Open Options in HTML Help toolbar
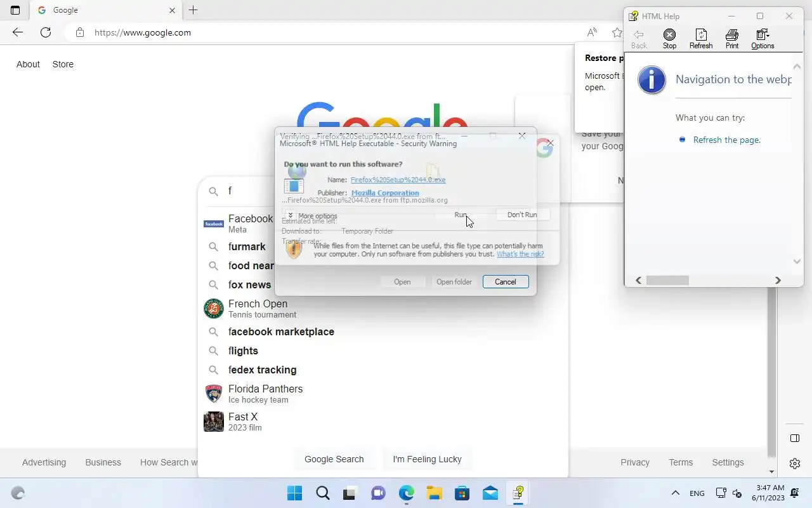 [x=763, y=39]
